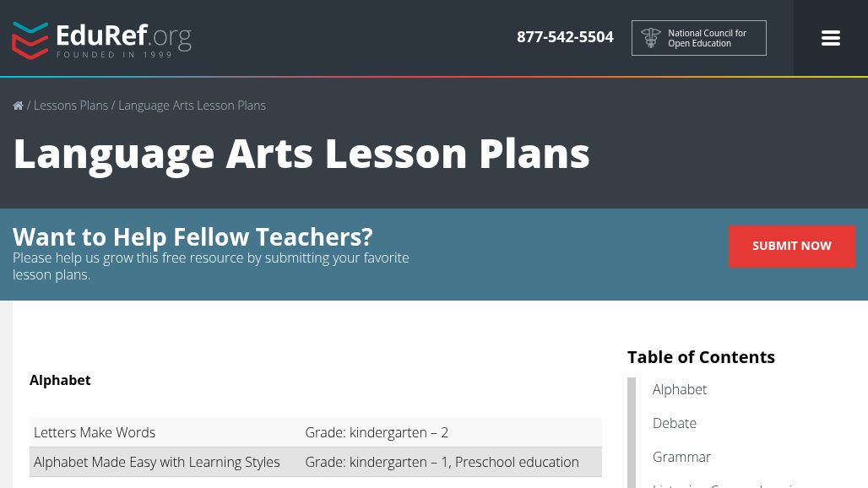Viewport: 868px width, 488px height.
Task: Click the EduRef chevron logo icon
Action: 30,41
